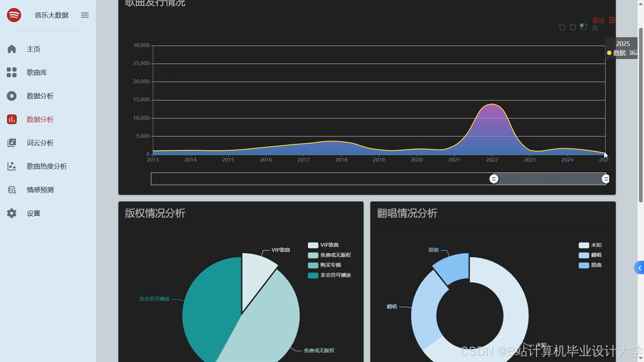644x362 pixels.
Task: Go to 歌曲库 in sidebar
Action: pos(37,73)
